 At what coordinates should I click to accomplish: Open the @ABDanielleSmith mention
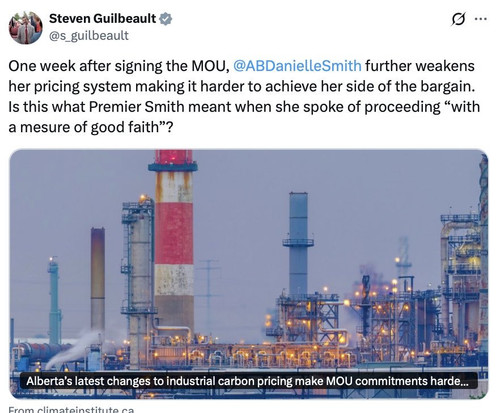pyautogui.click(x=297, y=66)
